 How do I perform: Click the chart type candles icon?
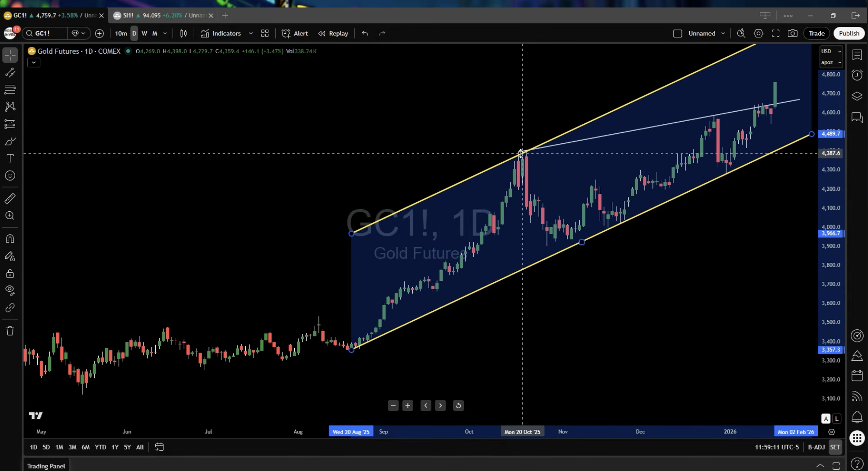pos(183,33)
